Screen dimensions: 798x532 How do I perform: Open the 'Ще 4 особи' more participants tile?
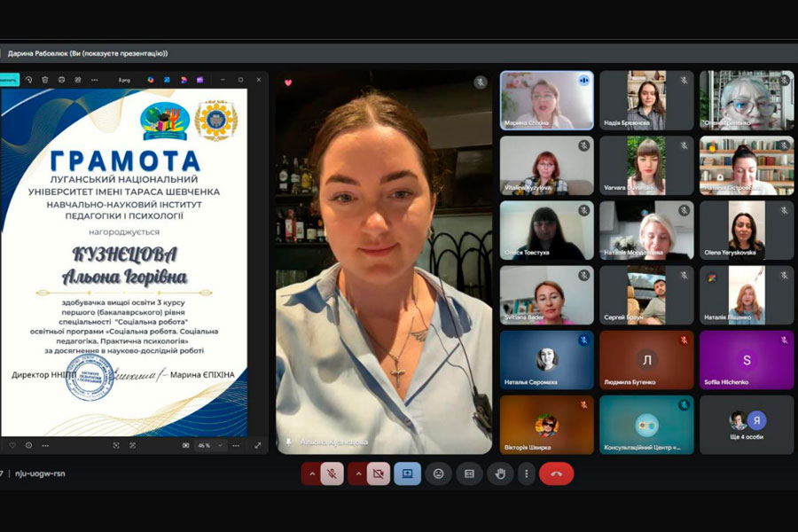[x=747, y=425]
